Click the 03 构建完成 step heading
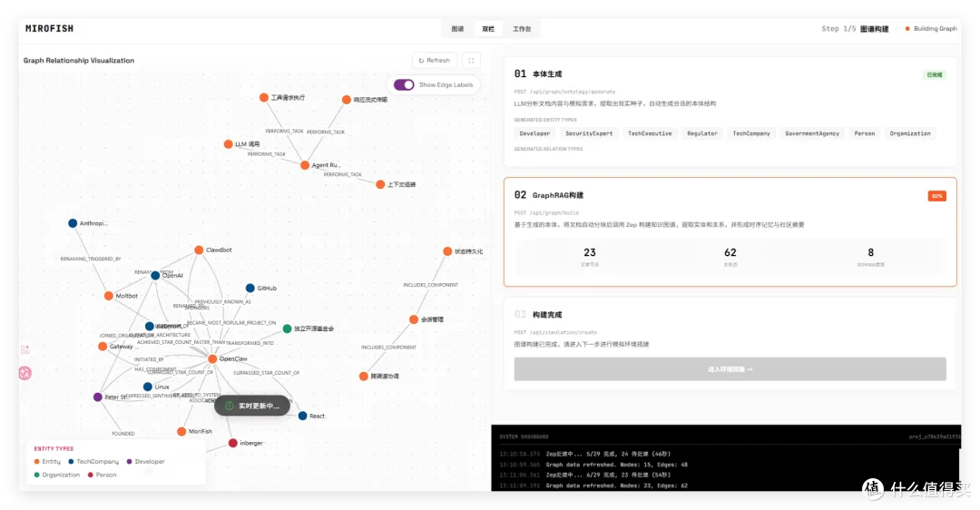 (538, 314)
